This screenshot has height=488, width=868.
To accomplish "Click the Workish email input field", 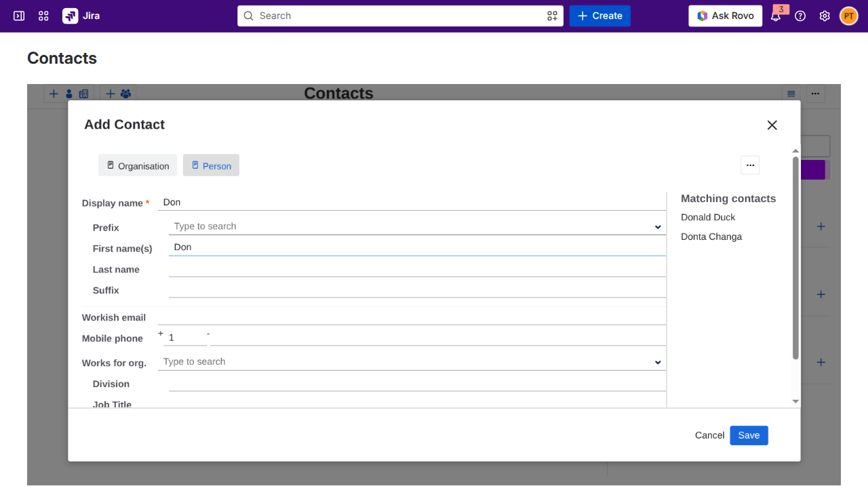I will (412, 317).
